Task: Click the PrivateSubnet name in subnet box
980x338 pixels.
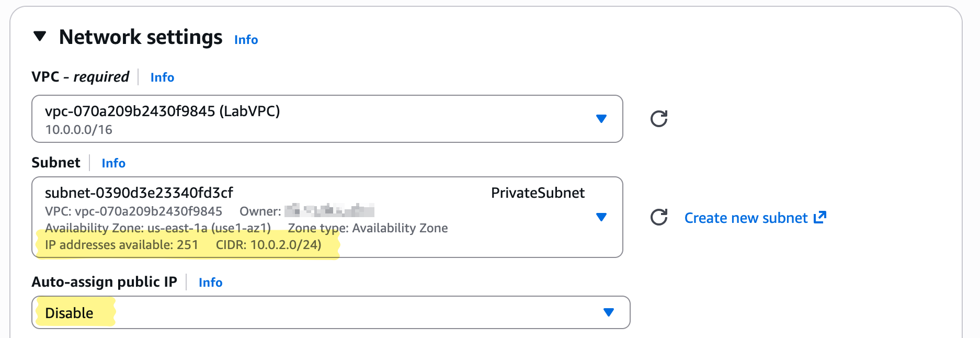Action: 537,193
